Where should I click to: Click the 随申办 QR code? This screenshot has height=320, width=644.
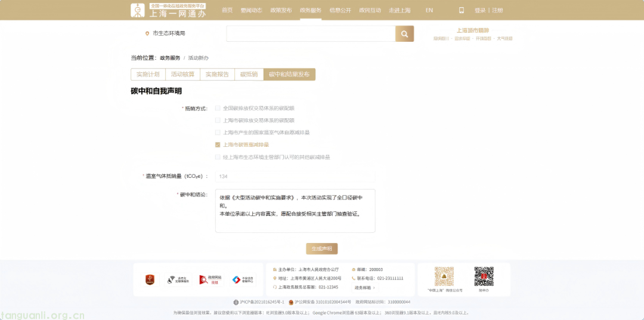tap(484, 276)
